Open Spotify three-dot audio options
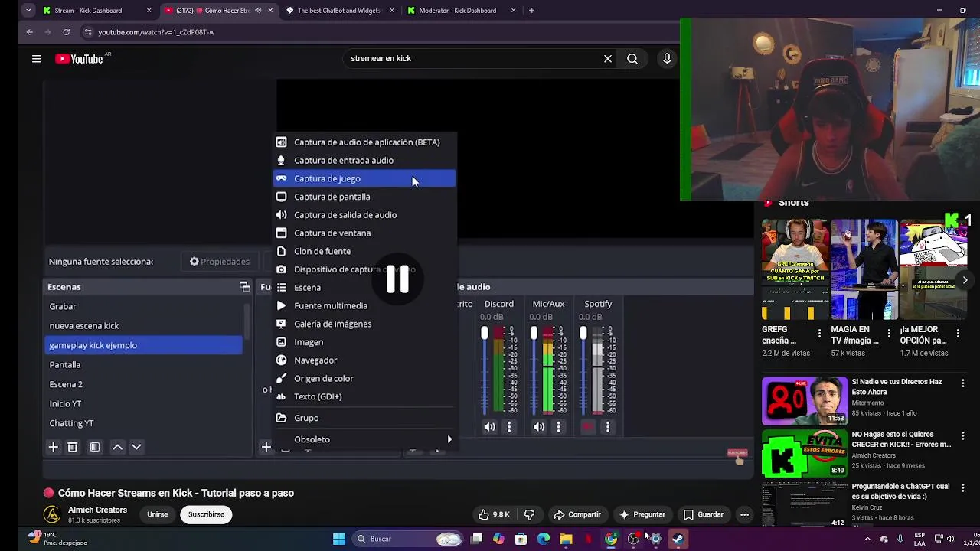Viewport: 980px width, 551px height. (608, 427)
